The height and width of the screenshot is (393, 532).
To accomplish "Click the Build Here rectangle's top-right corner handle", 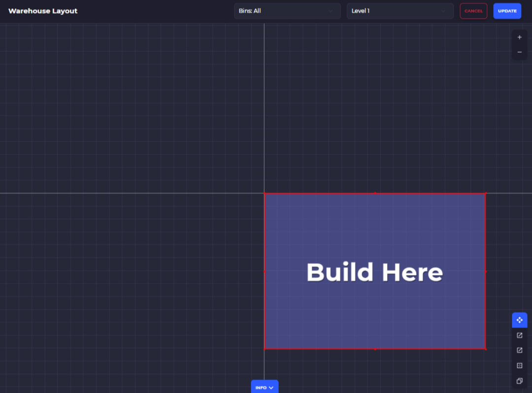I will tap(486, 193).
